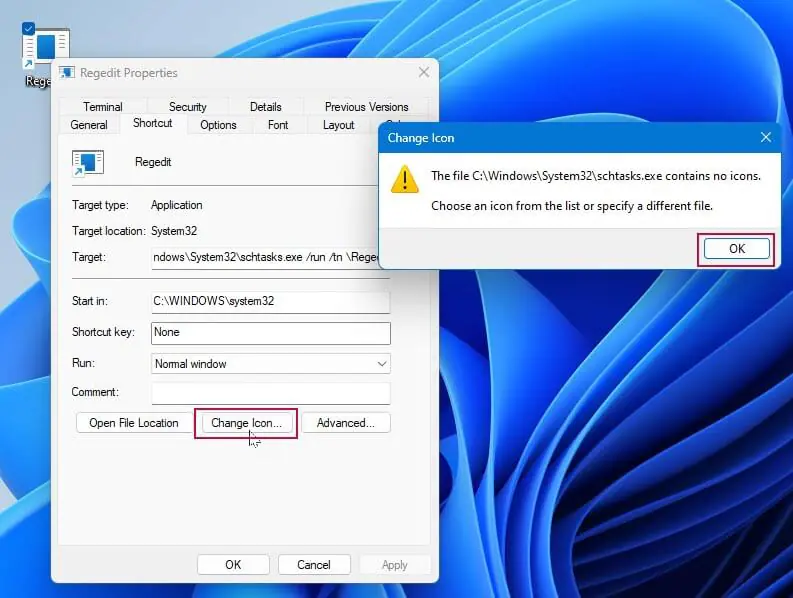Switch to the Options tab

(218, 125)
